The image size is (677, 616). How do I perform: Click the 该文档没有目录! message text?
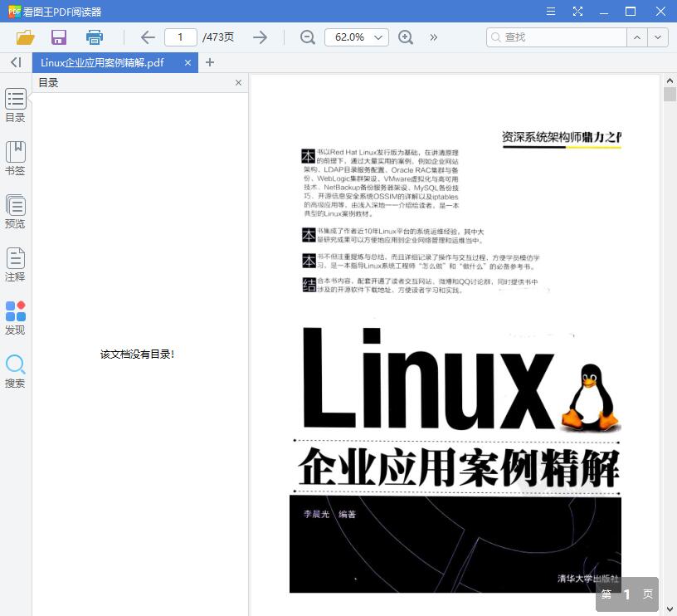tap(137, 354)
